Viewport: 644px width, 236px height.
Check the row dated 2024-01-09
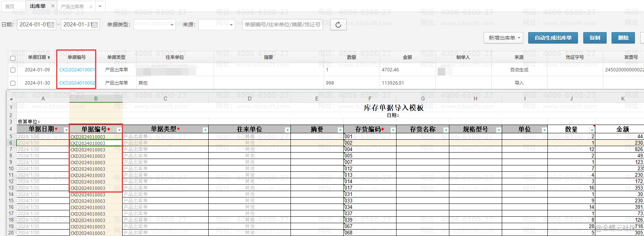pyautogui.click(x=13, y=70)
